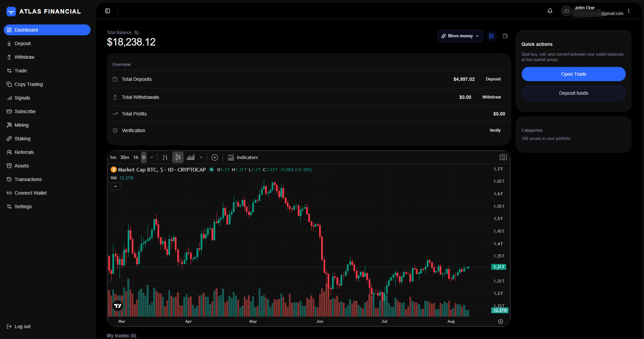Click the Total Withdrawals upload icon
The width and height of the screenshot is (644, 339).
(x=115, y=97)
